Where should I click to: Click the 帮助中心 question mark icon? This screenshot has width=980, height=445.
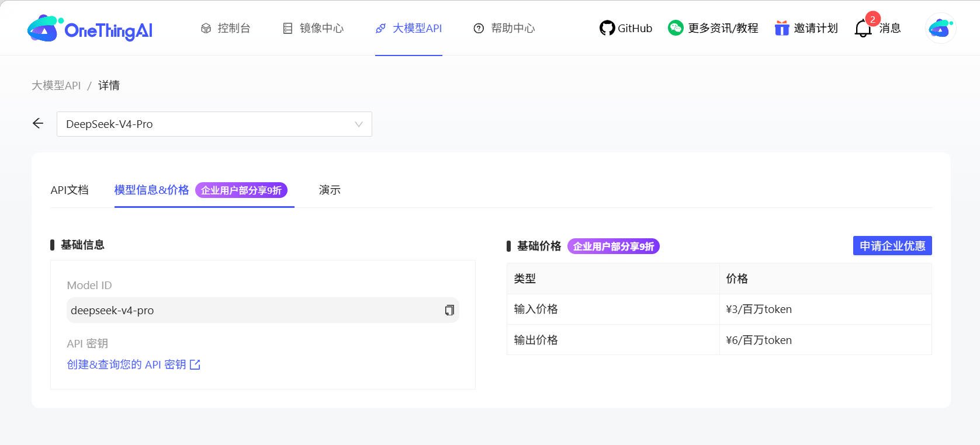tap(479, 28)
